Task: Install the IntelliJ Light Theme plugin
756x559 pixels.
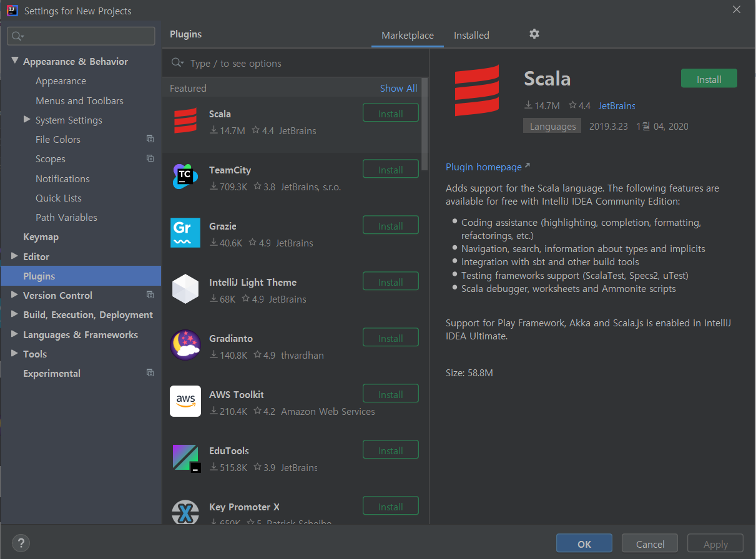Action: click(391, 282)
